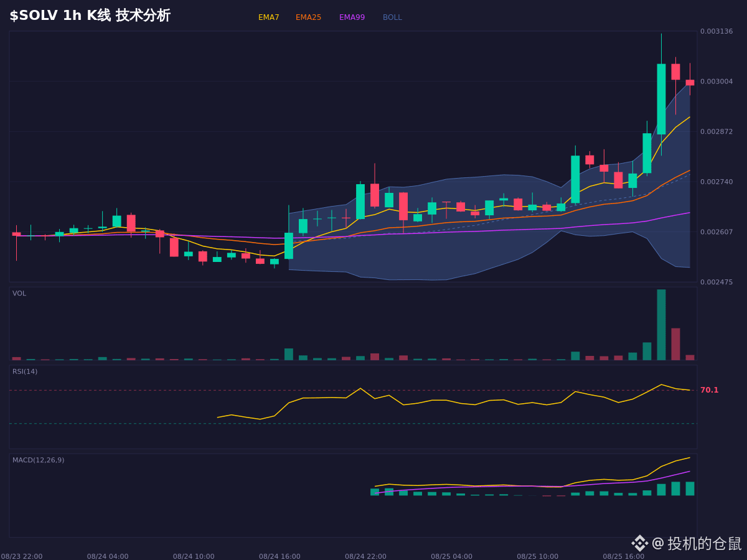Screen dimensions: 747x560
Task: Click the 0.002872 price axis label
Action: click(x=716, y=132)
